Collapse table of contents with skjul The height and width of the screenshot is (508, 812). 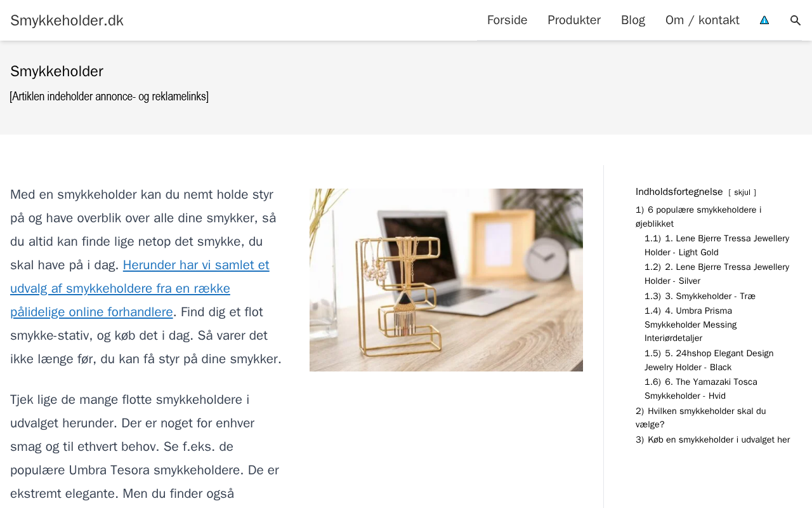click(x=742, y=192)
